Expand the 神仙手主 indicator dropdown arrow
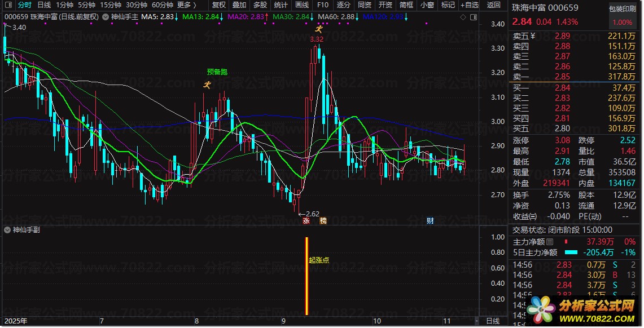The width and height of the screenshot is (644, 328). (x=106, y=17)
